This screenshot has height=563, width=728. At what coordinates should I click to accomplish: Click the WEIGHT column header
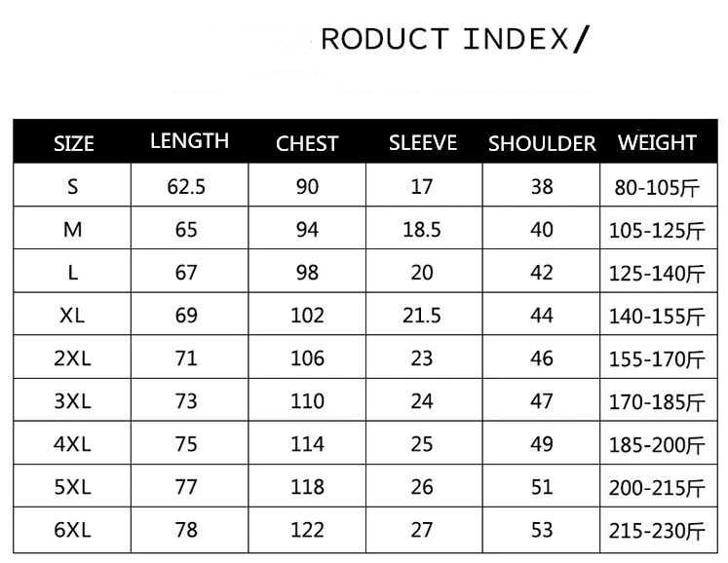(x=657, y=142)
